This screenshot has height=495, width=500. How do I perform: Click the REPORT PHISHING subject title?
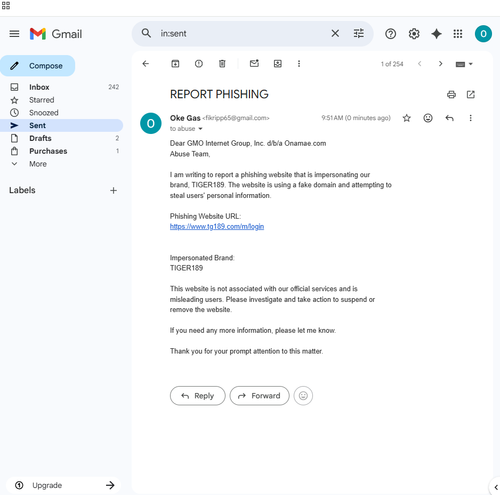click(219, 94)
